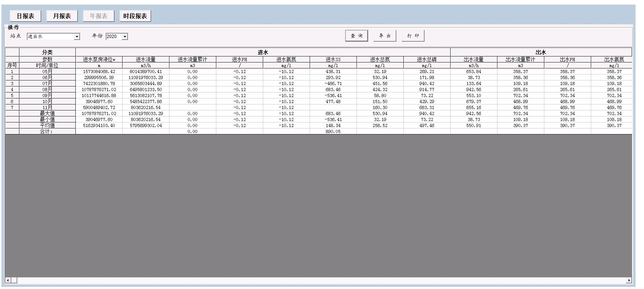
Task: Click the 打印 button
Action: click(413, 36)
